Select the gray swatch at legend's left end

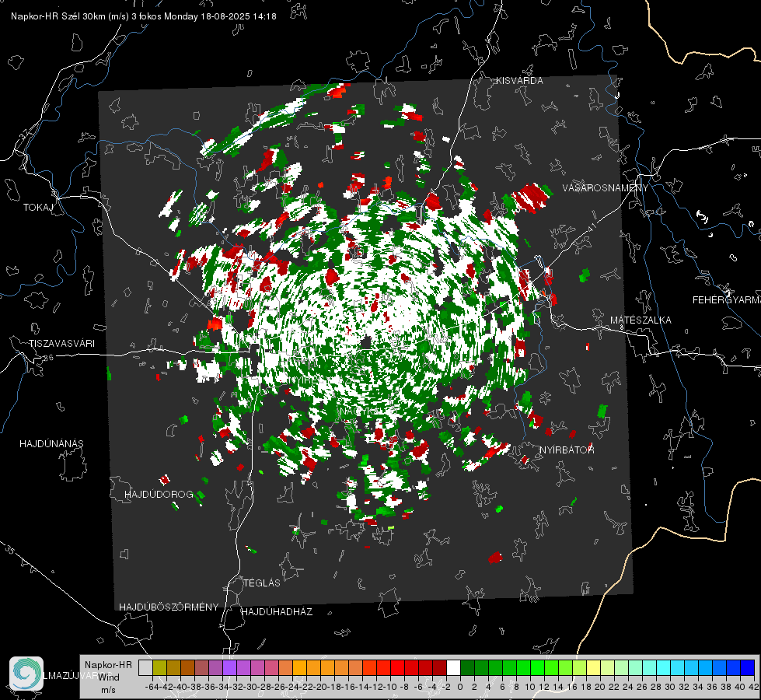click(145, 667)
